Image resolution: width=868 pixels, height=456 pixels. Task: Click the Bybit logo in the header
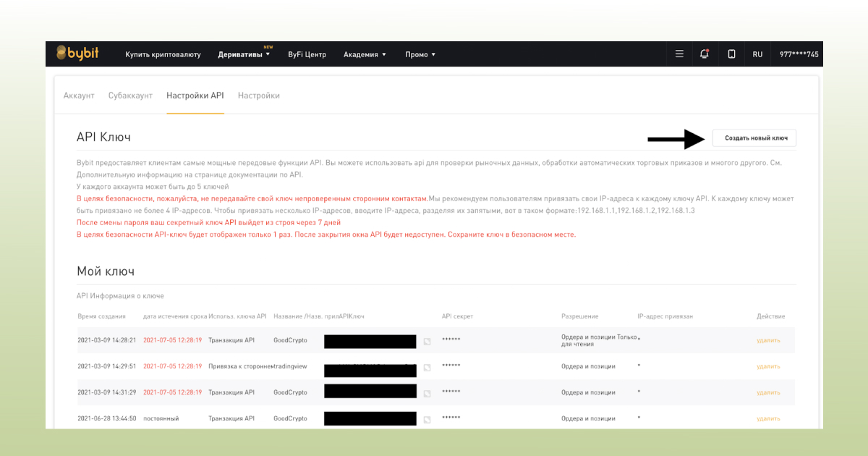[x=77, y=54]
